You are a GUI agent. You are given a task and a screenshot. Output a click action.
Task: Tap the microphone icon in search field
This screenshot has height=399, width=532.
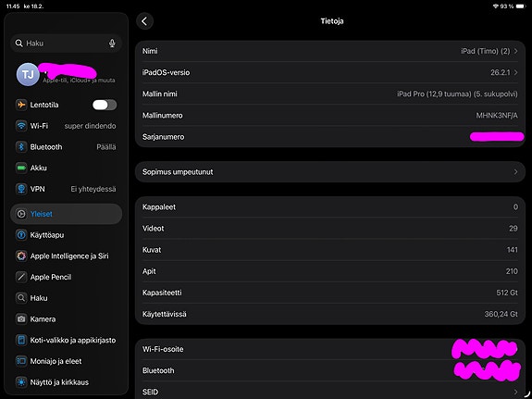coord(112,44)
